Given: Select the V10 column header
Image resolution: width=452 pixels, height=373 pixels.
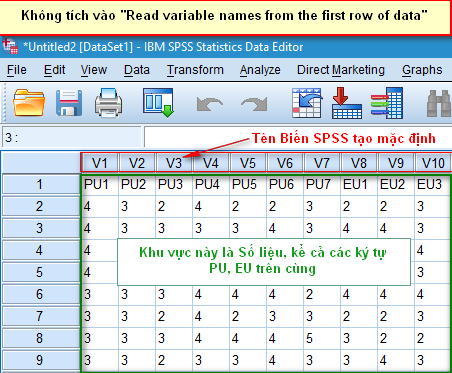Looking at the screenshot, I should pos(433,163).
